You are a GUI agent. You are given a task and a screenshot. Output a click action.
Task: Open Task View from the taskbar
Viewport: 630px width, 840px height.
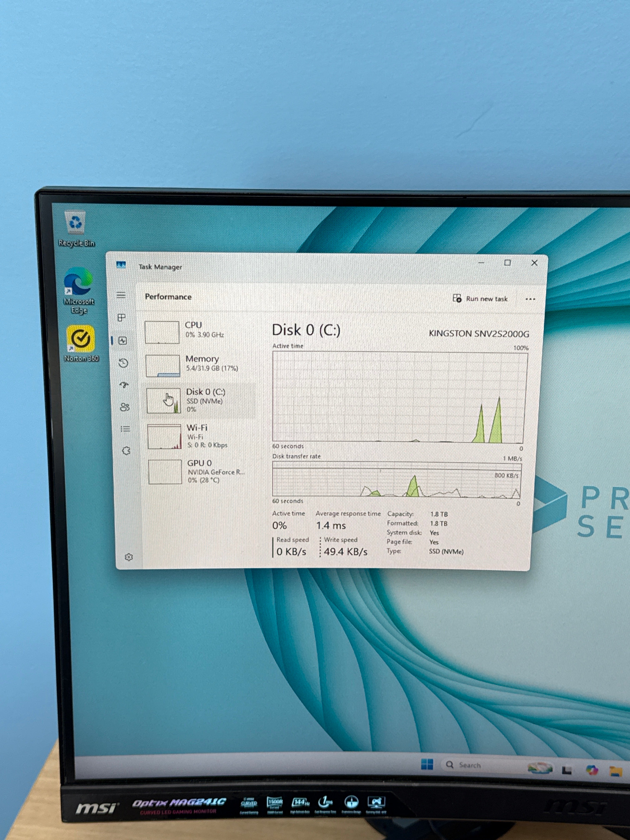click(x=567, y=770)
